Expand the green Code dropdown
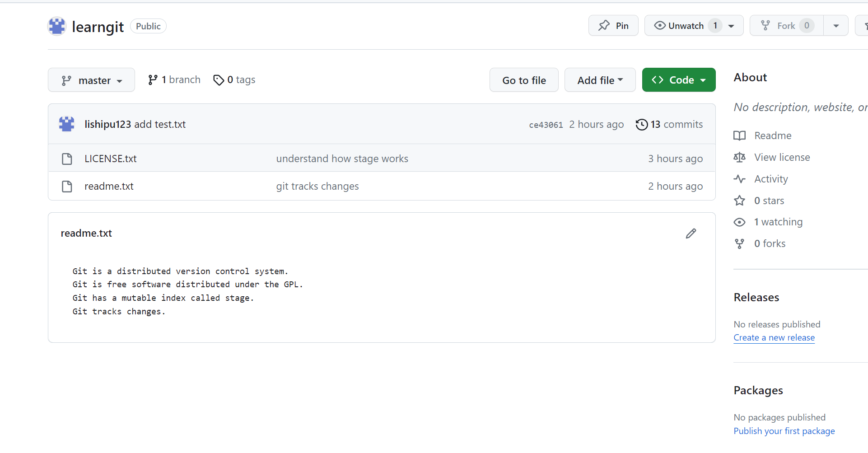868x453 pixels. 678,80
